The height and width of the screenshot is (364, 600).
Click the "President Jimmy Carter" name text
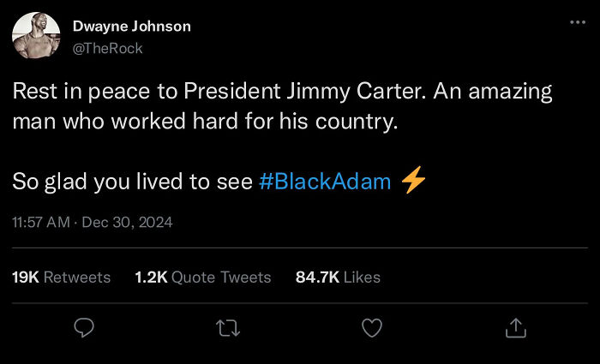(x=282, y=92)
